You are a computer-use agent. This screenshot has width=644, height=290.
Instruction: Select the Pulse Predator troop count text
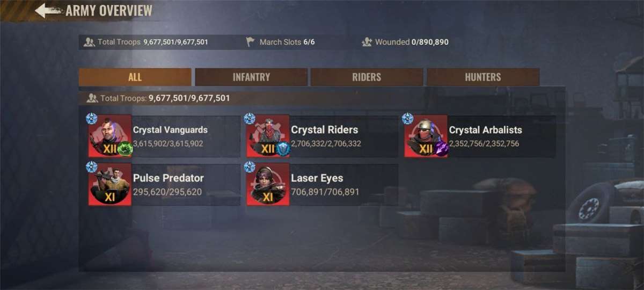[x=167, y=192]
